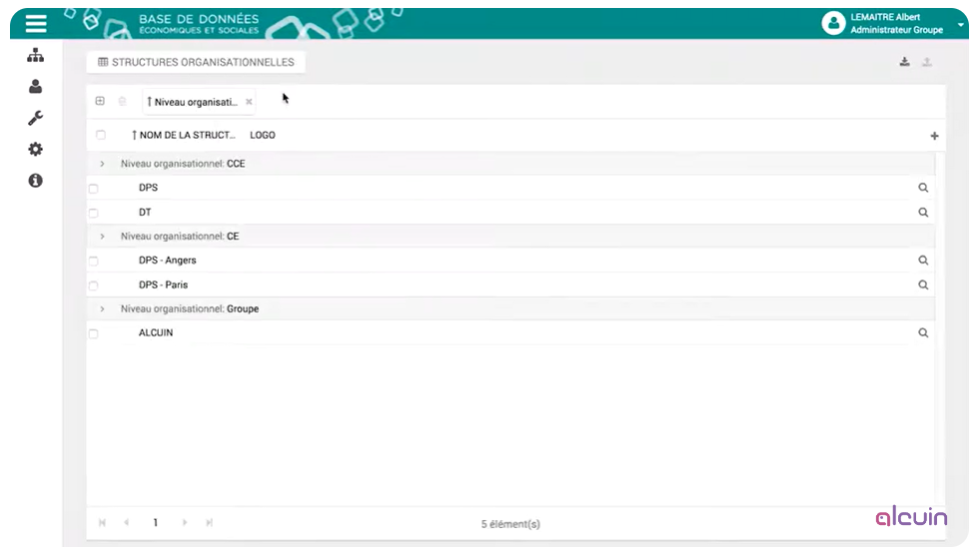
Task: Click the magnifier icon for ALCUIN row
Action: tap(923, 333)
